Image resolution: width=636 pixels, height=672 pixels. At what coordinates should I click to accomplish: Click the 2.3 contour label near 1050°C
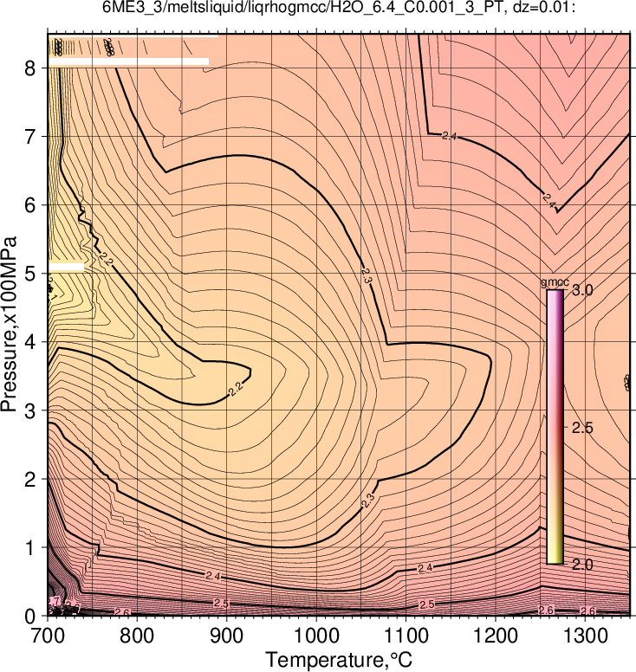coord(367,275)
